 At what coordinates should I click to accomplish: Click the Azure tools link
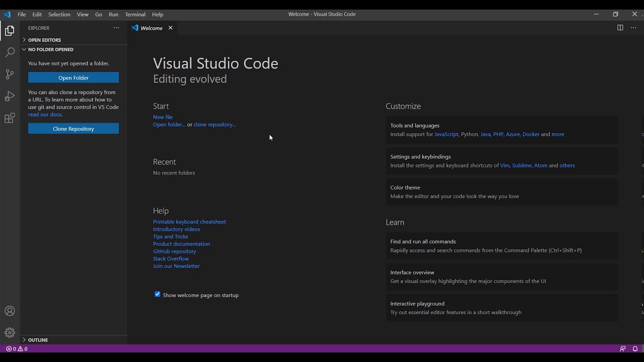513,134
